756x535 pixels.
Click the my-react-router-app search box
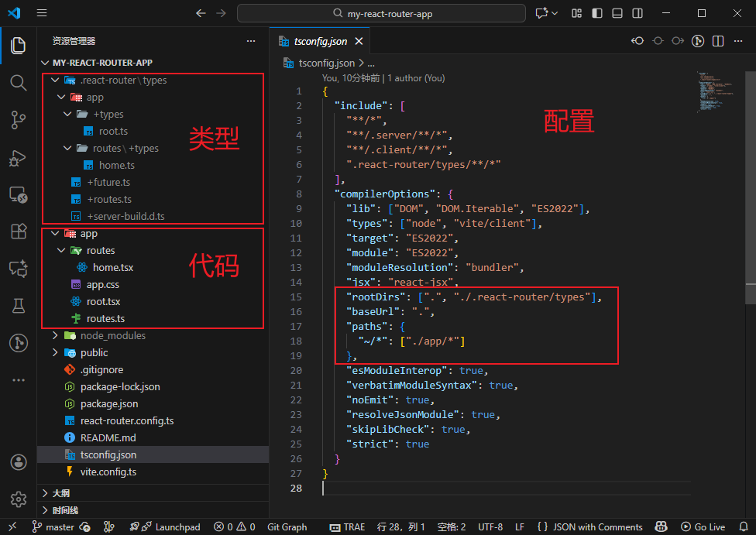(381, 13)
